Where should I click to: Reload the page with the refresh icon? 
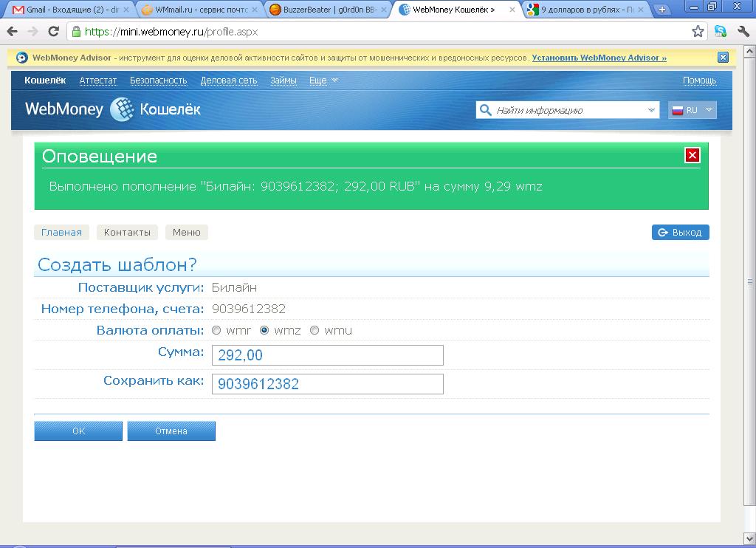click(53, 32)
